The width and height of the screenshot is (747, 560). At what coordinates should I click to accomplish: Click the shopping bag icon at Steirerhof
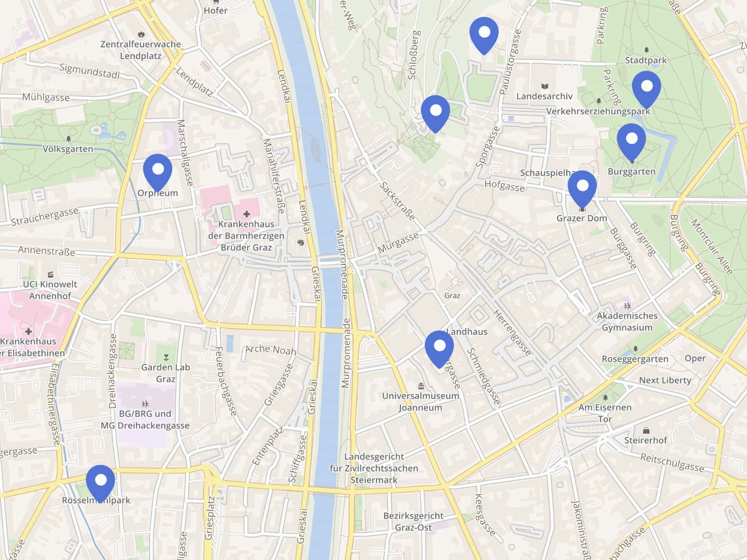click(646, 430)
